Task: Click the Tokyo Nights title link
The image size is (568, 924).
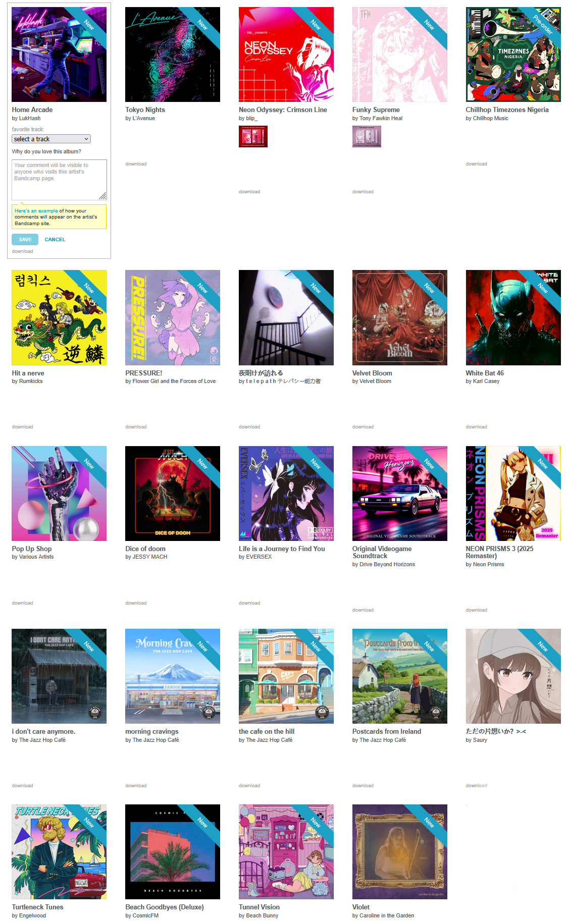Action: 145,110
